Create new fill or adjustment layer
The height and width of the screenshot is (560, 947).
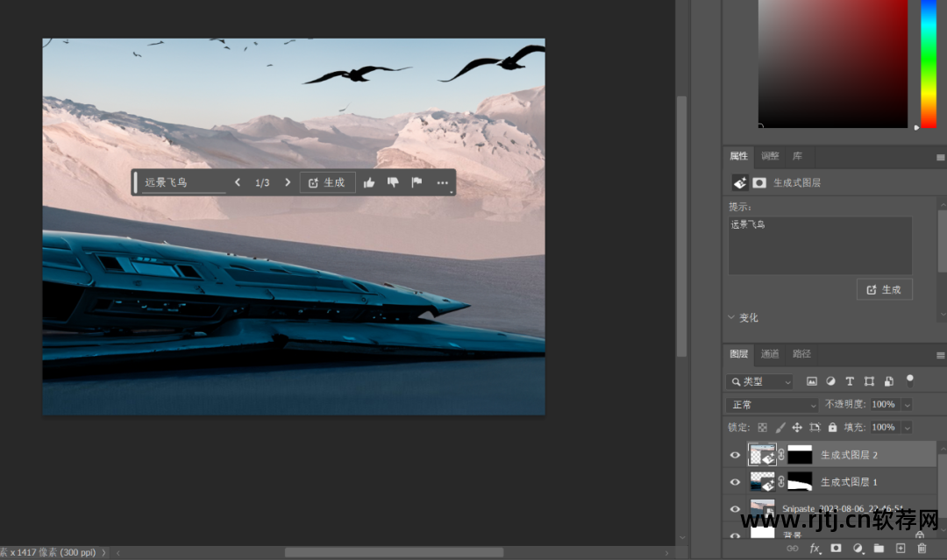[x=858, y=549]
